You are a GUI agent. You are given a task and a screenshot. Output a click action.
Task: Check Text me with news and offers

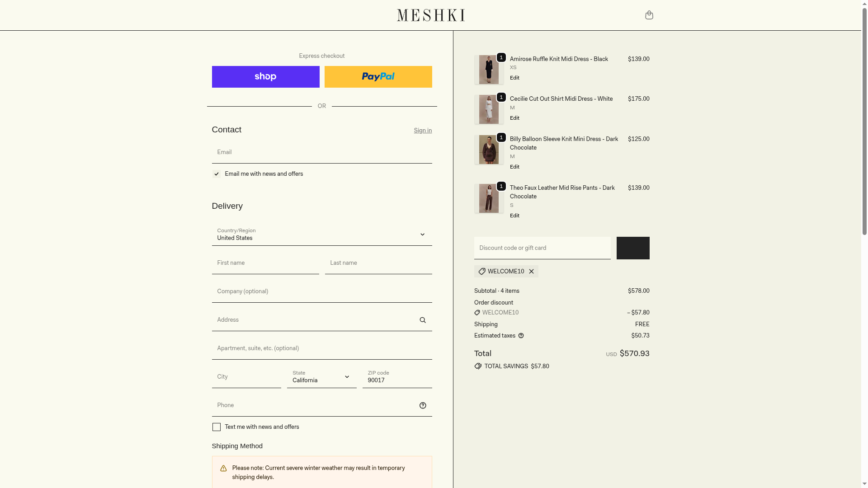point(217,427)
